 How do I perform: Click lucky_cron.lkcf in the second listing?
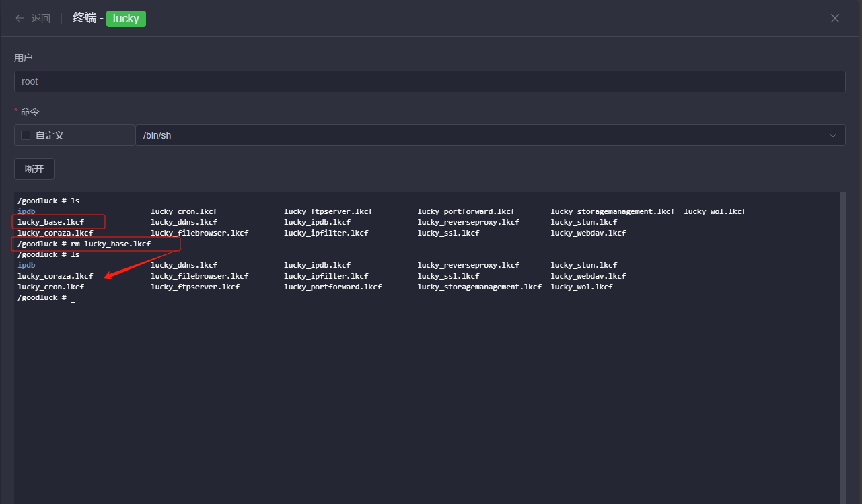click(x=51, y=287)
